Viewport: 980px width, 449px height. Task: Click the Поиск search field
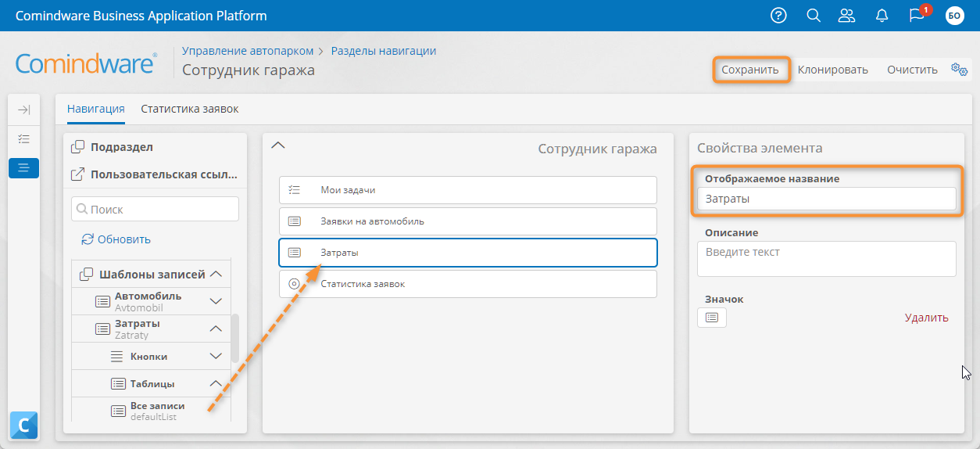155,209
